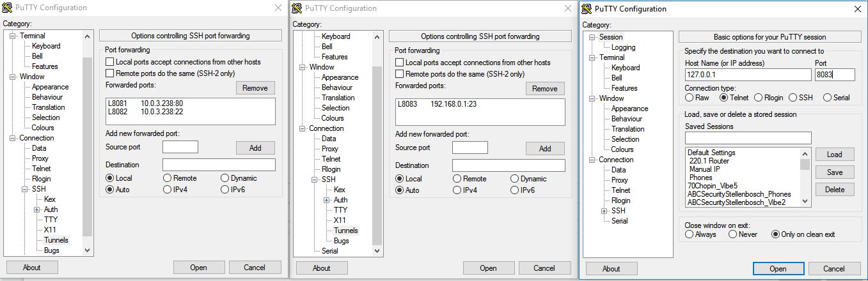Open Logging category in right window
868x281 pixels.
point(624,47)
